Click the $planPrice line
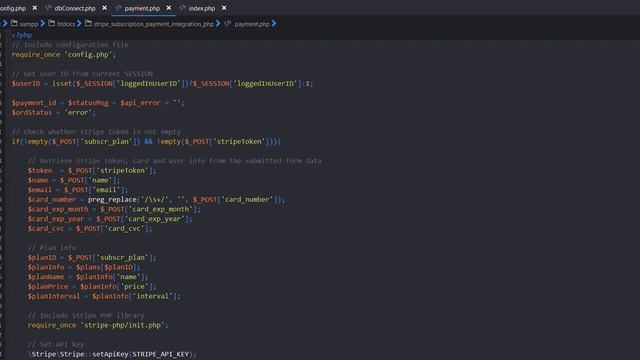Screen dimensions: 640x360 92,287
